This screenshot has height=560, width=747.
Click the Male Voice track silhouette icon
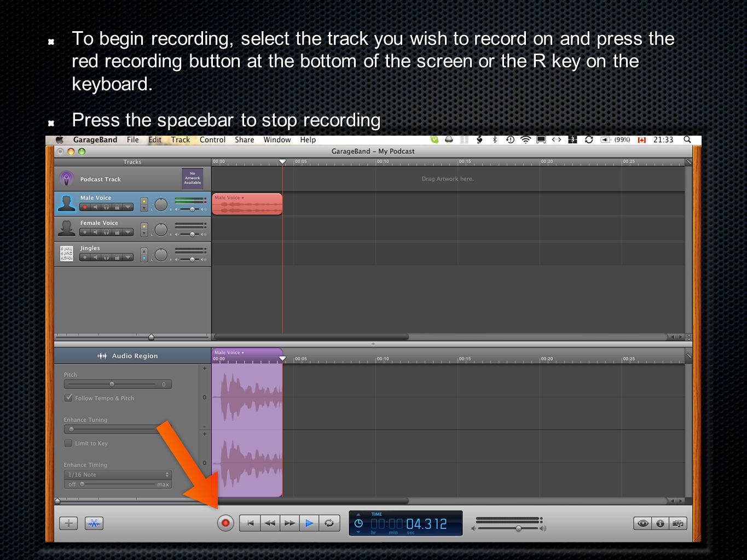[x=66, y=203]
